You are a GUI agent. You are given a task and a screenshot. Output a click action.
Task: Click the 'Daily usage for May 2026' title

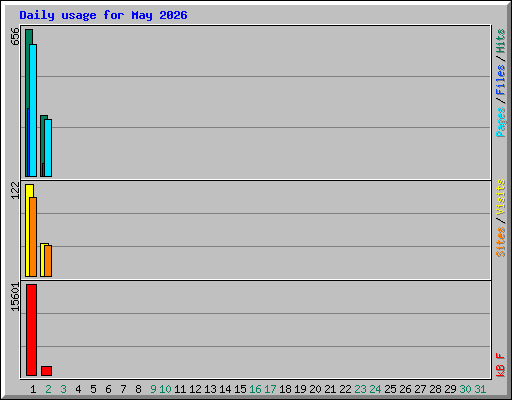[x=103, y=15]
